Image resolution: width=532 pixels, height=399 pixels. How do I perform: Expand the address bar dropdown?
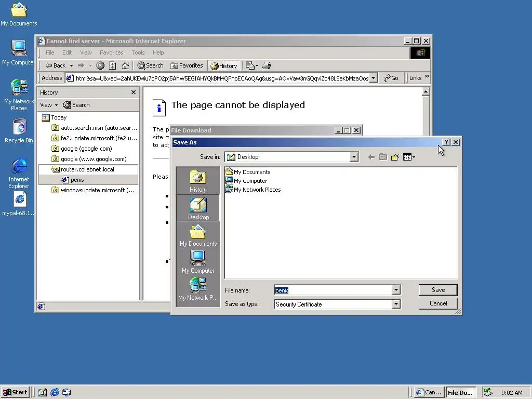[373, 78]
